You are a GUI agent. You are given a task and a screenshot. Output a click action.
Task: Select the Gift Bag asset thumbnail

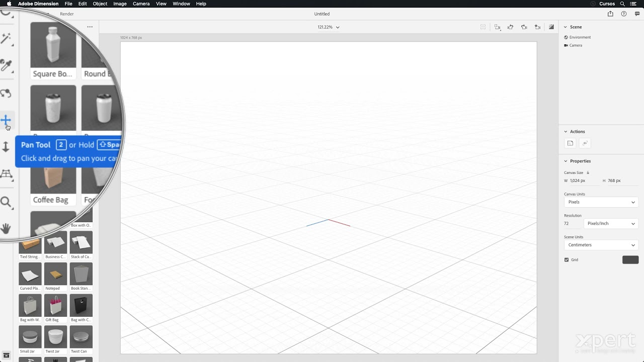tap(56, 305)
